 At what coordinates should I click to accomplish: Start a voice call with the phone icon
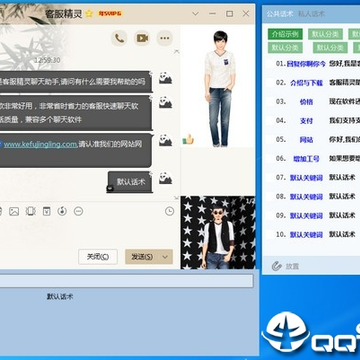coord(119,38)
